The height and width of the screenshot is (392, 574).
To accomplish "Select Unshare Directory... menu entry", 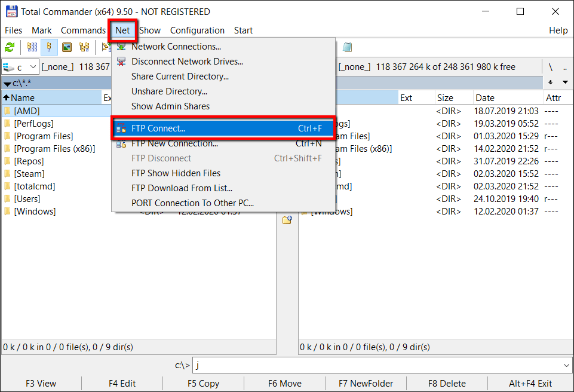I will pyautogui.click(x=223, y=91).
